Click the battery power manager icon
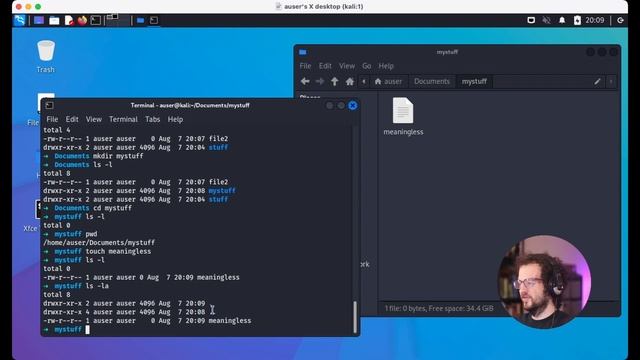This screenshot has width=640, height=360. 577,20
